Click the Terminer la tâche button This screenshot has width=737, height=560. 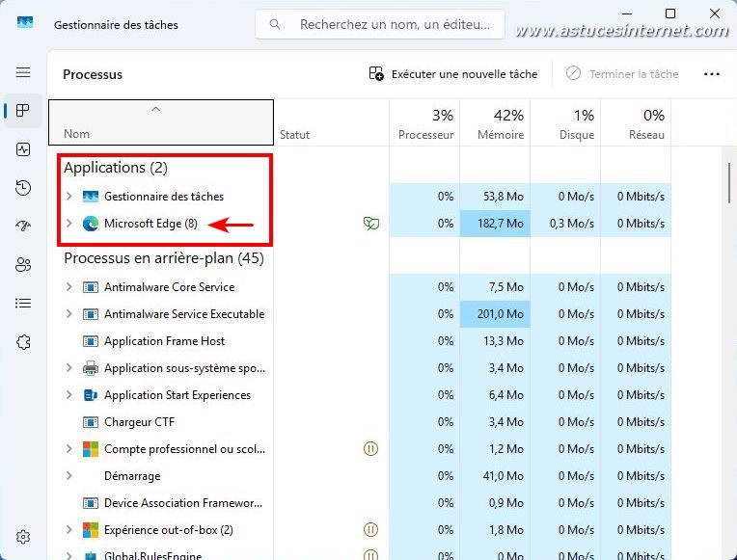pos(622,74)
